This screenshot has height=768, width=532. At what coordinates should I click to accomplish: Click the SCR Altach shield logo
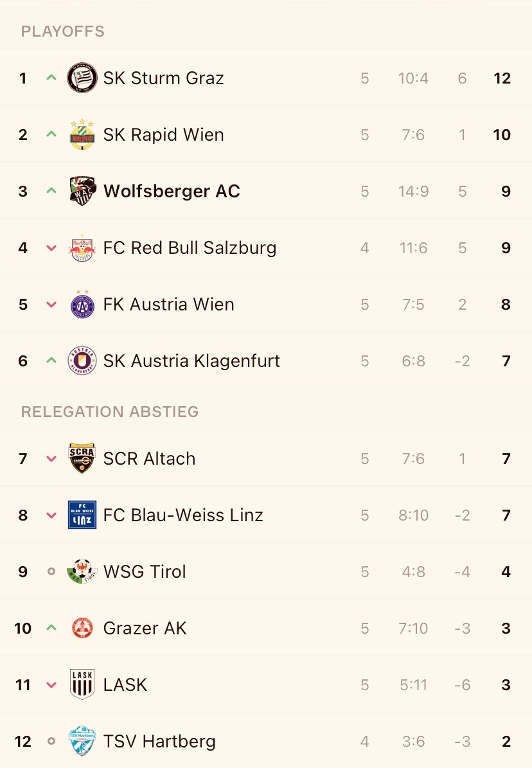click(82, 458)
